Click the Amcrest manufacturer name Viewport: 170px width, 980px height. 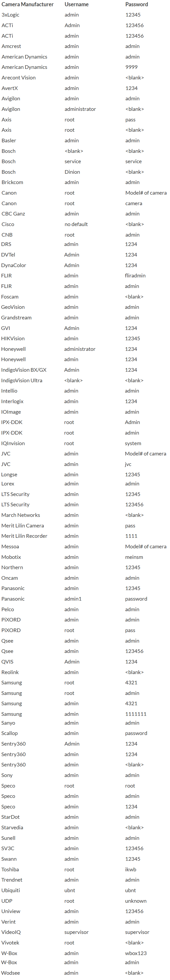click(x=11, y=46)
